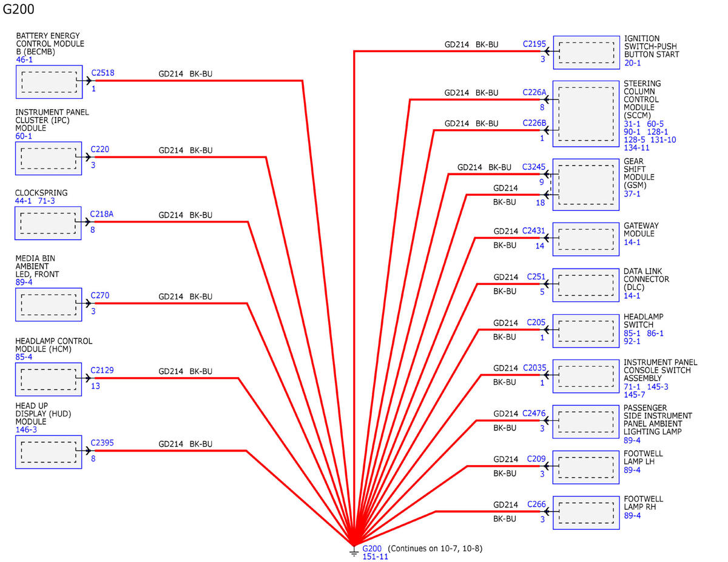Select connector C251 link

coord(536,277)
